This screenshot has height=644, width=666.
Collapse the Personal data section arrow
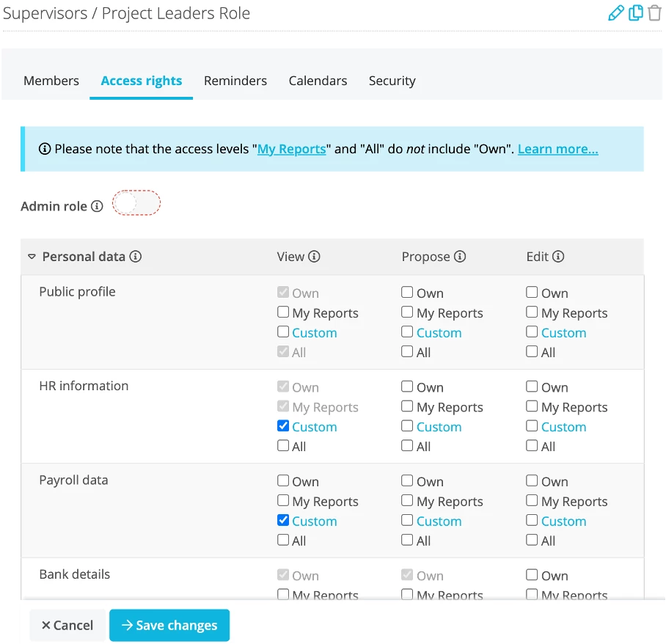click(x=32, y=257)
